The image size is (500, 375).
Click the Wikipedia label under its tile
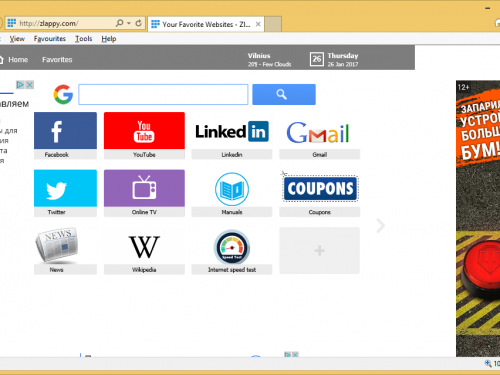pyautogui.click(x=144, y=270)
